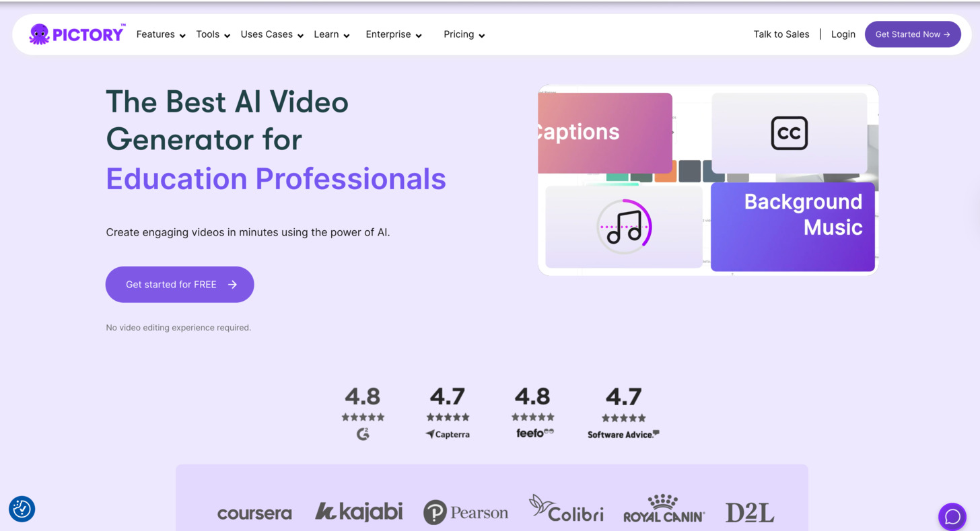The width and height of the screenshot is (980, 531).
Task: Click the closed captions CC icon
Action: [x=789, y=133]
